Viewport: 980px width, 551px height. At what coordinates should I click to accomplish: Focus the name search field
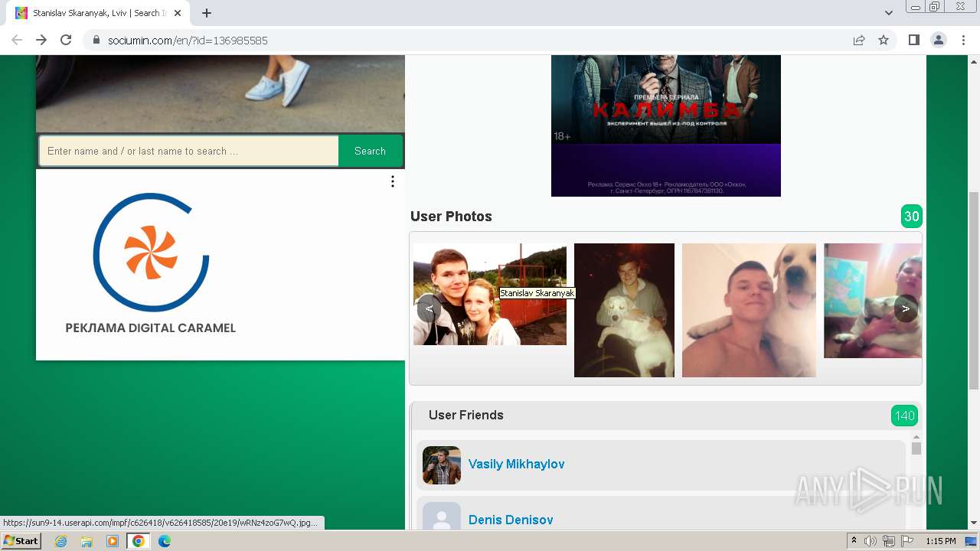click(189, 151)
